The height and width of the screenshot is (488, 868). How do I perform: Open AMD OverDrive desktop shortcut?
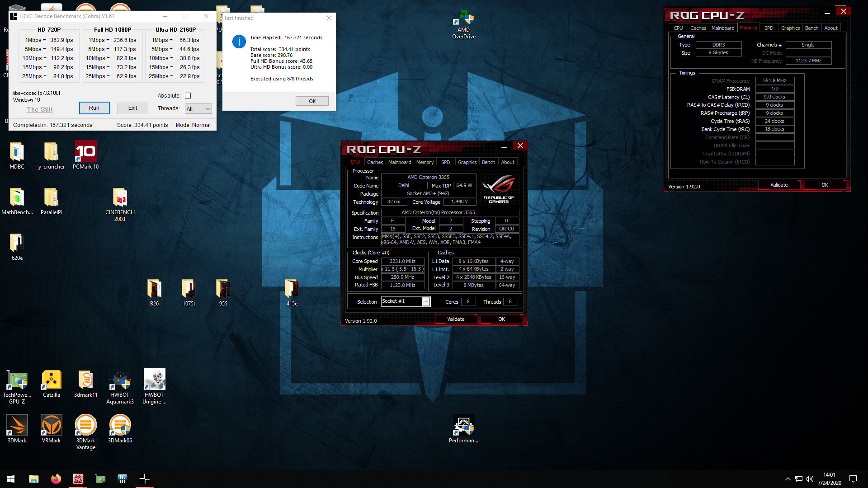(464, 25)
